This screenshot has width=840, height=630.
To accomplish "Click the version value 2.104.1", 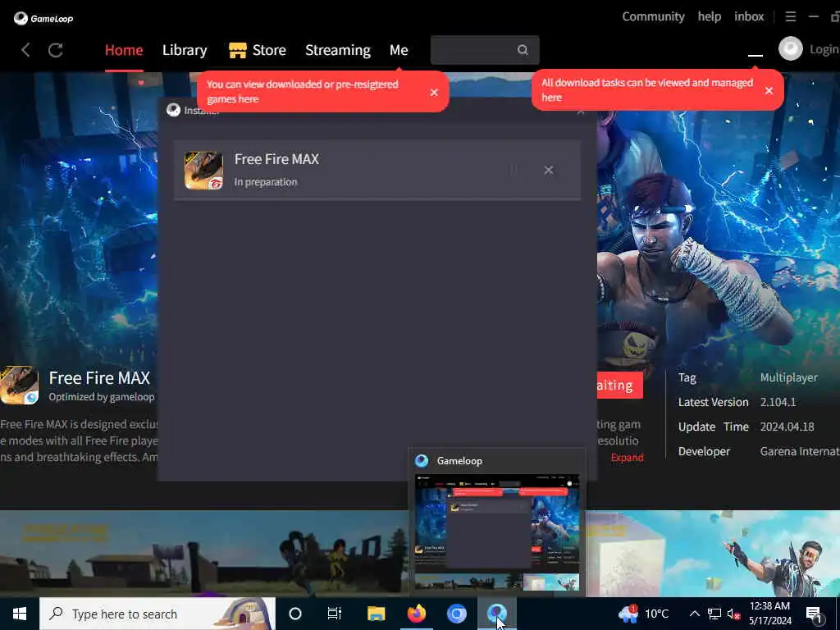I will 778,402.
